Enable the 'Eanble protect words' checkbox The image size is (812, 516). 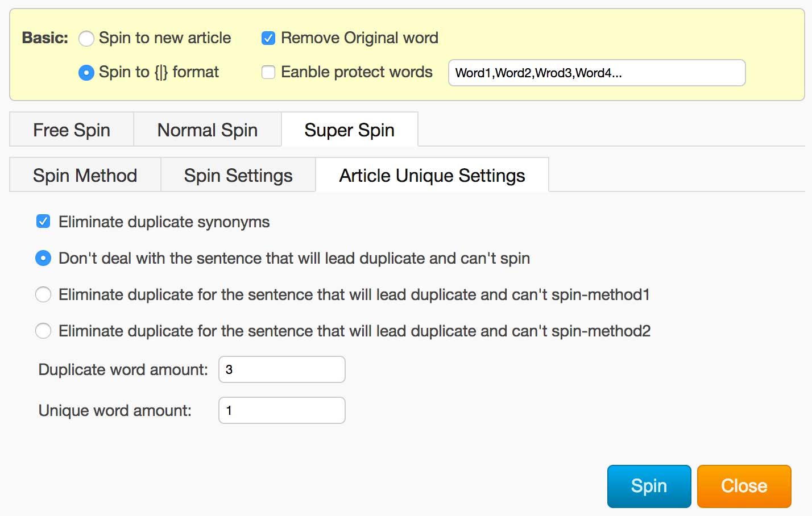[268, 73]
